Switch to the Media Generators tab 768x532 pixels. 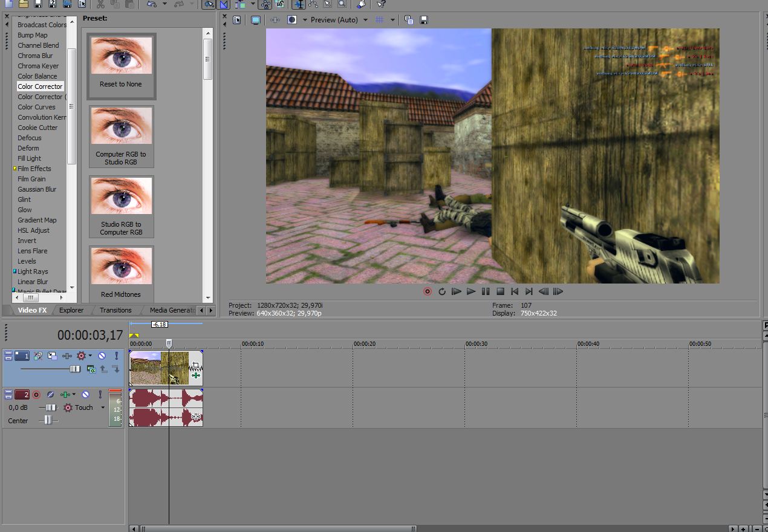[x=172, y=310]
